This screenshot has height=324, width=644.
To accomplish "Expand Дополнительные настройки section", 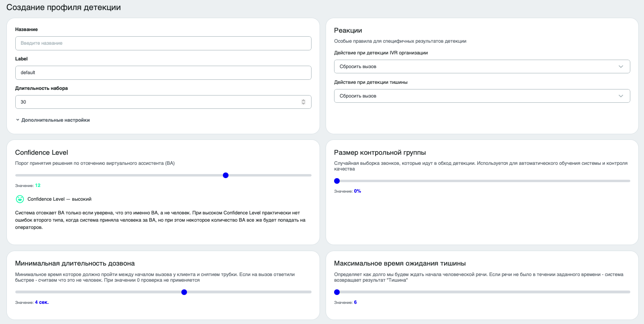I will point(56,120).
